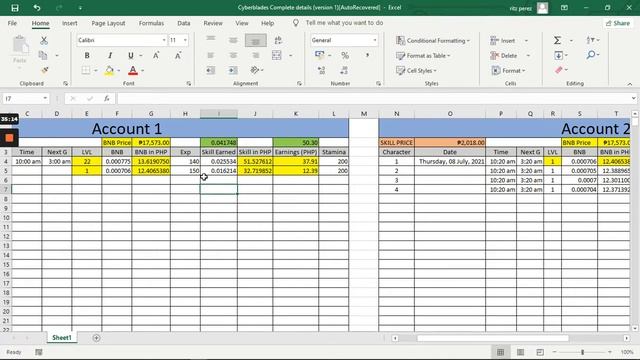Open the Name Box dropdown

tap(44, 98)
